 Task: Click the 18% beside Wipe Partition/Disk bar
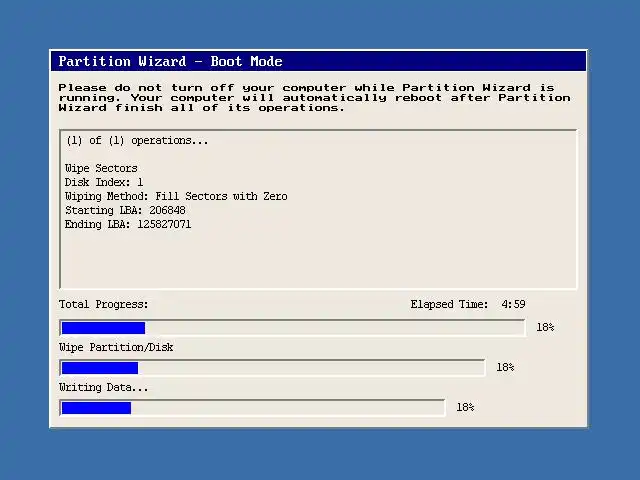click(x=505, y=367)
